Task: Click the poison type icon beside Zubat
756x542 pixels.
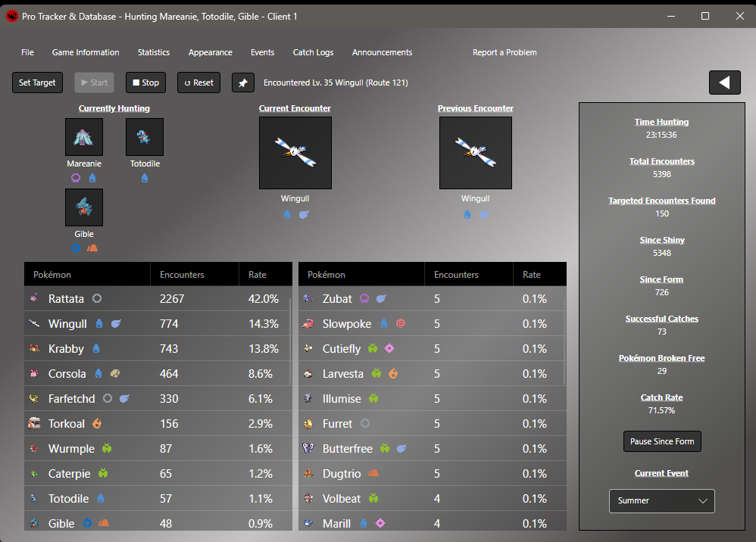Action: pos(364,298)
